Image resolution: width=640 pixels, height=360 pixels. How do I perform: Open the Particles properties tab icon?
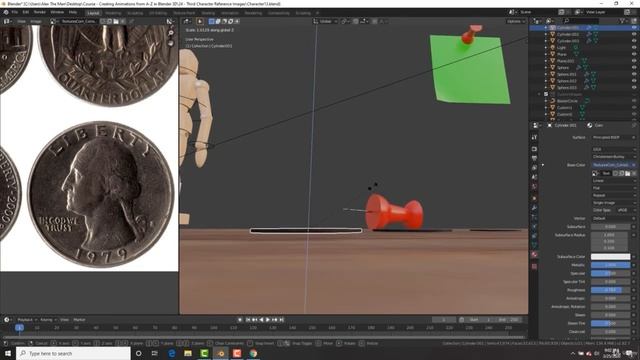(534, 217)
